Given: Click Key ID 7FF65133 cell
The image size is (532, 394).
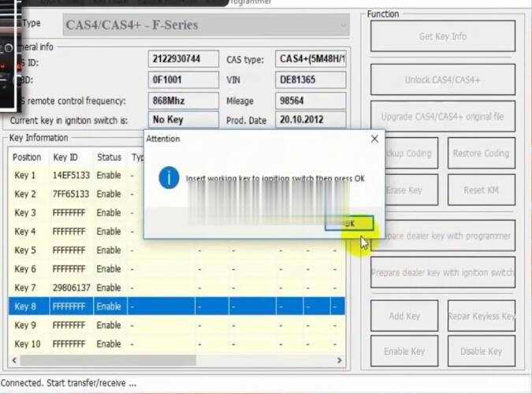Looking at the screenshot, I should [x=71, y=194].
